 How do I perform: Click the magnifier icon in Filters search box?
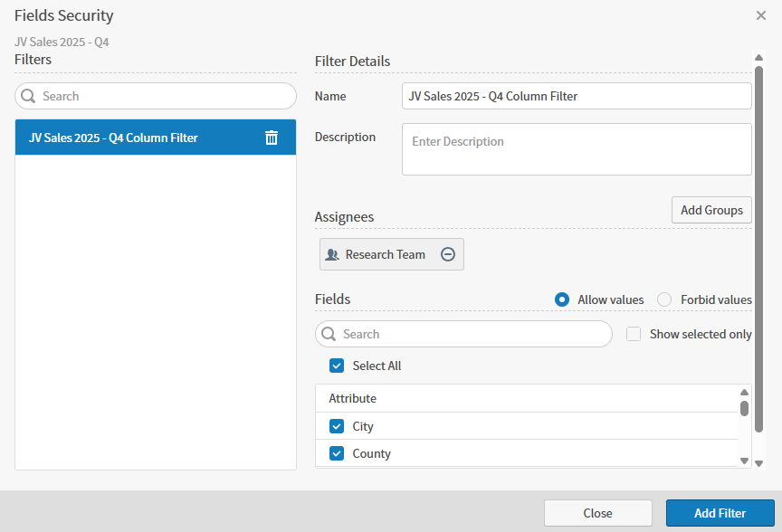click(28, 96)
